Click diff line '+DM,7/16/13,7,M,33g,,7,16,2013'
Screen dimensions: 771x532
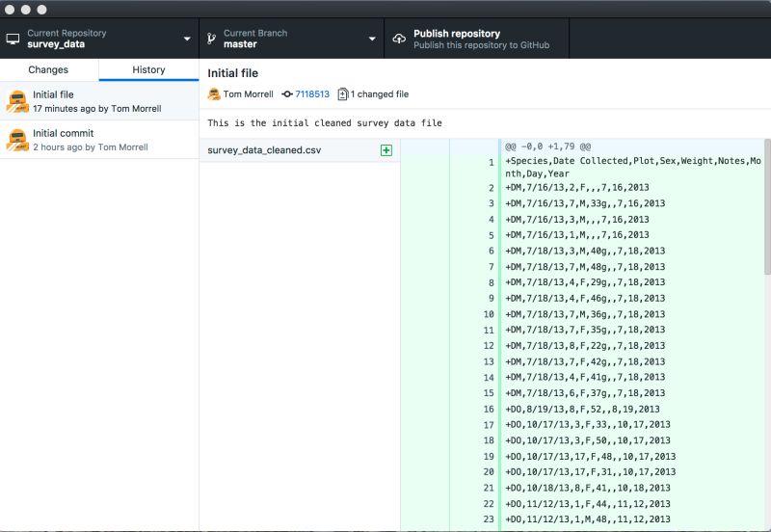585,203
